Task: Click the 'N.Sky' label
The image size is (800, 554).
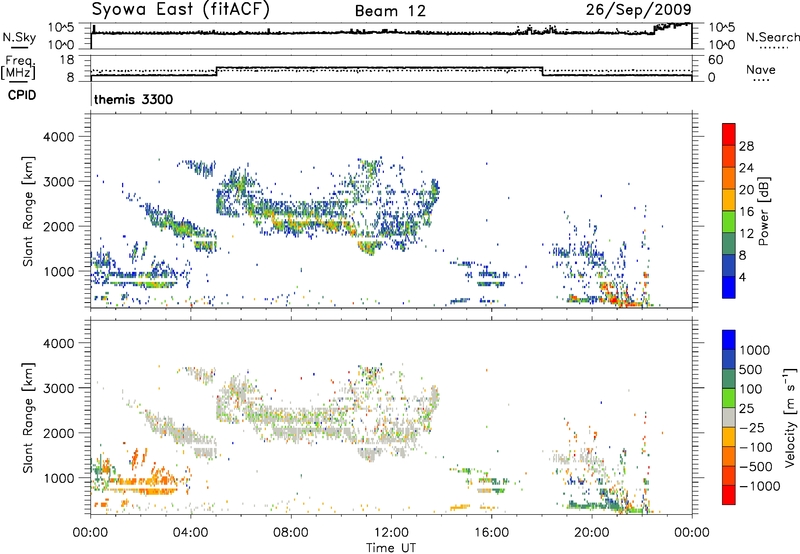Action: [19, 37]
